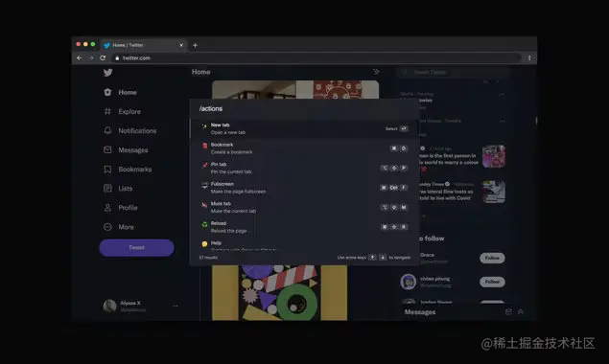Open Bookmarks in sidebar
The image size is (609, 364).
click(x=127, y=170)
